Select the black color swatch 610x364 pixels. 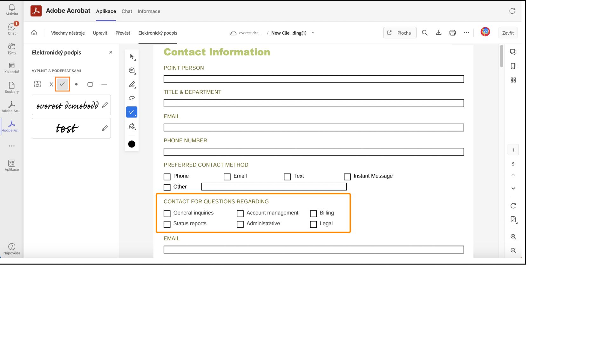[132, 144]
